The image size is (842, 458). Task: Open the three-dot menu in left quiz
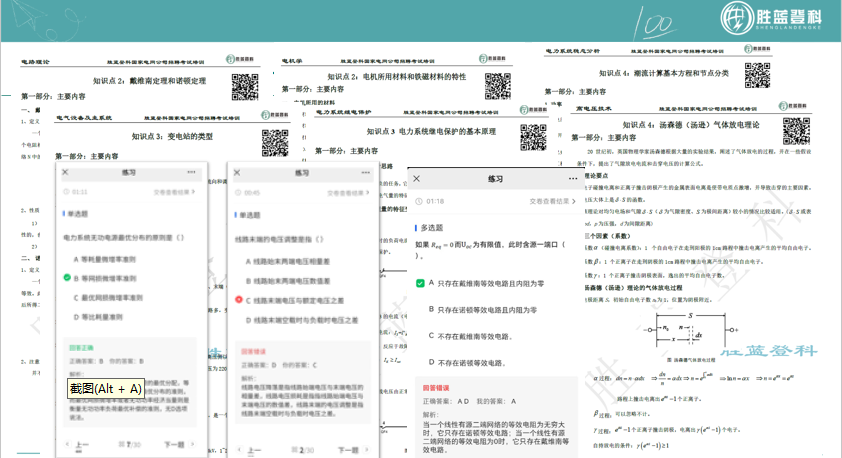tap(192, 172)
